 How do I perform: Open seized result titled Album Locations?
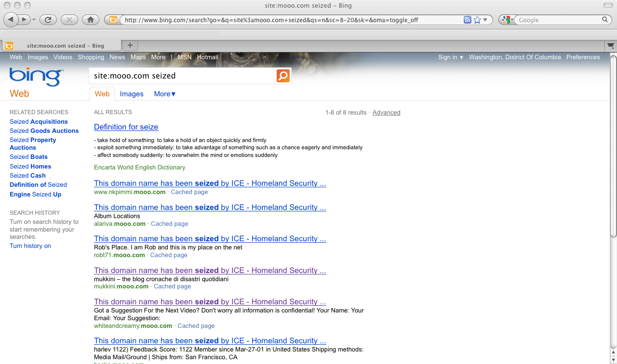[210, 208]
